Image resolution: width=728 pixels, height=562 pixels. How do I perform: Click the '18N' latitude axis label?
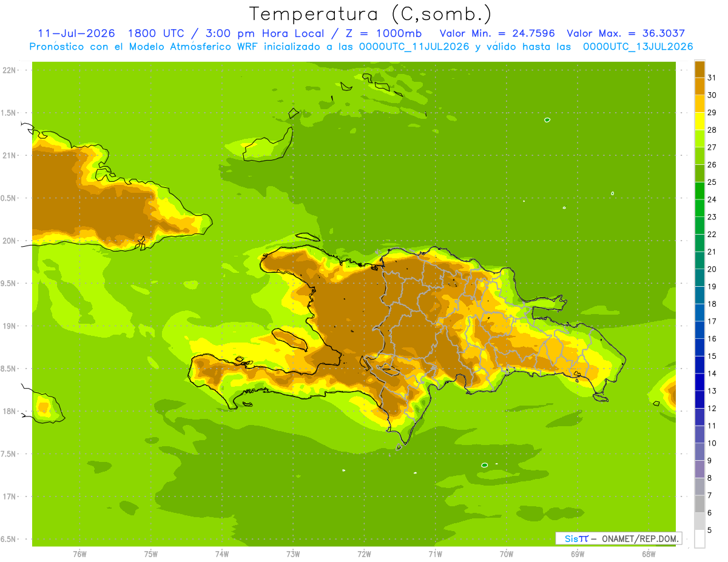pos(10,411)
